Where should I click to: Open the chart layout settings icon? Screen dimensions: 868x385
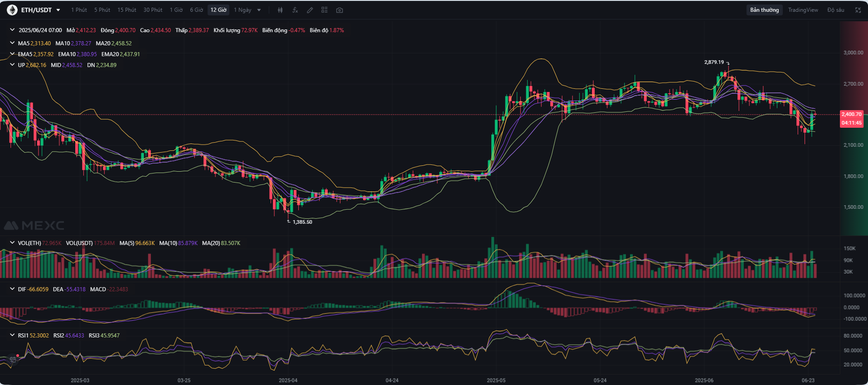(x=325, y=10)
